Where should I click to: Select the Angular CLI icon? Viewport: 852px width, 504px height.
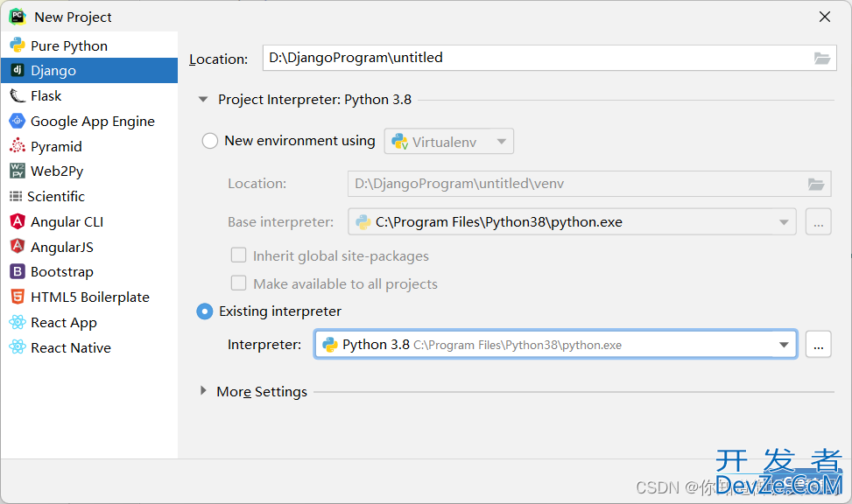pos(18,221)
